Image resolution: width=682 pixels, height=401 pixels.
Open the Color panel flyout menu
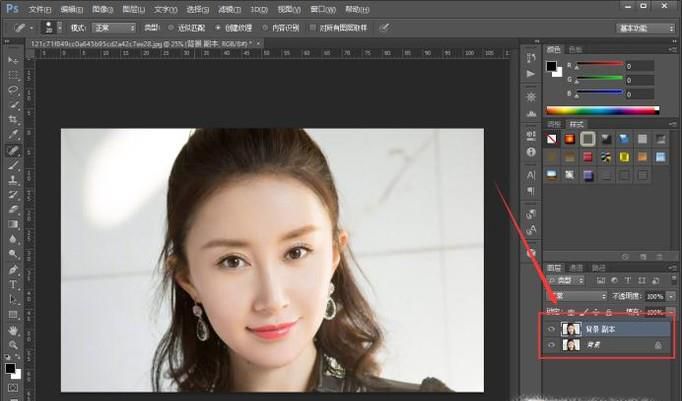(672, 50)
